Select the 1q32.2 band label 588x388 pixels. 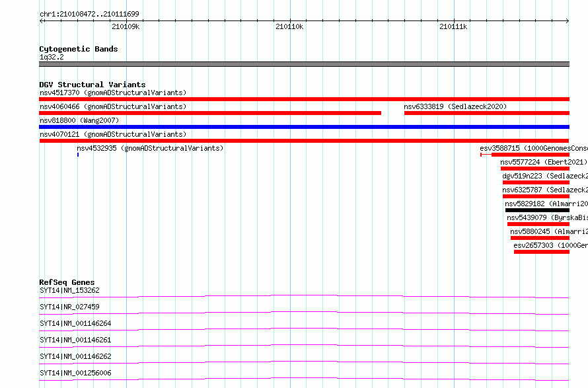52,57
